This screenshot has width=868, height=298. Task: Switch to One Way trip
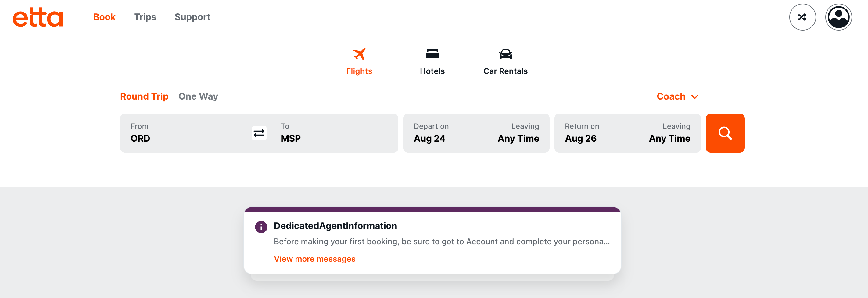tap(198, 96)
